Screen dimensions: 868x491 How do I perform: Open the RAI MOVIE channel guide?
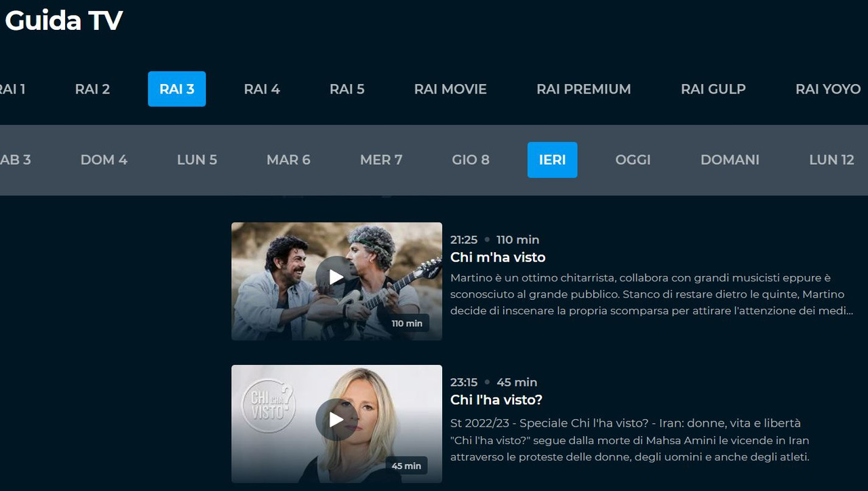click(x=450, y=89)
